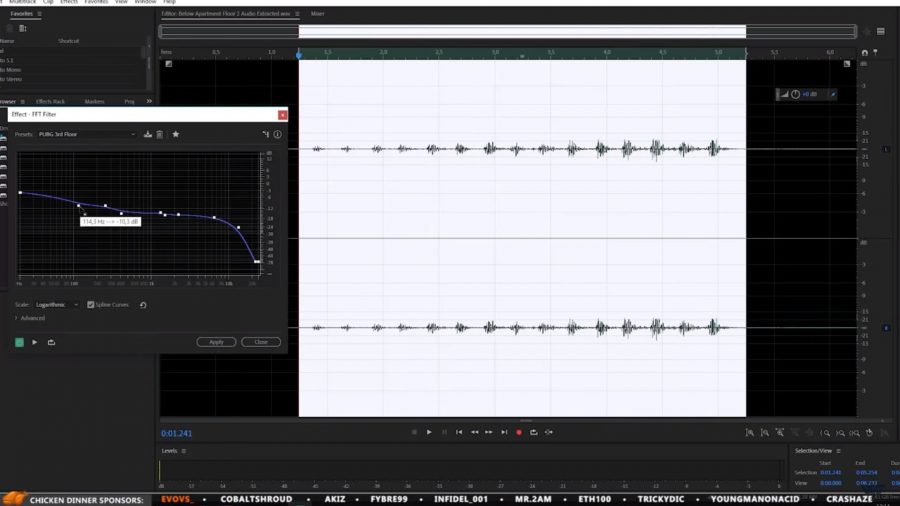
Task: Toggle loop playback in transport controls
Action: (534, 433)
